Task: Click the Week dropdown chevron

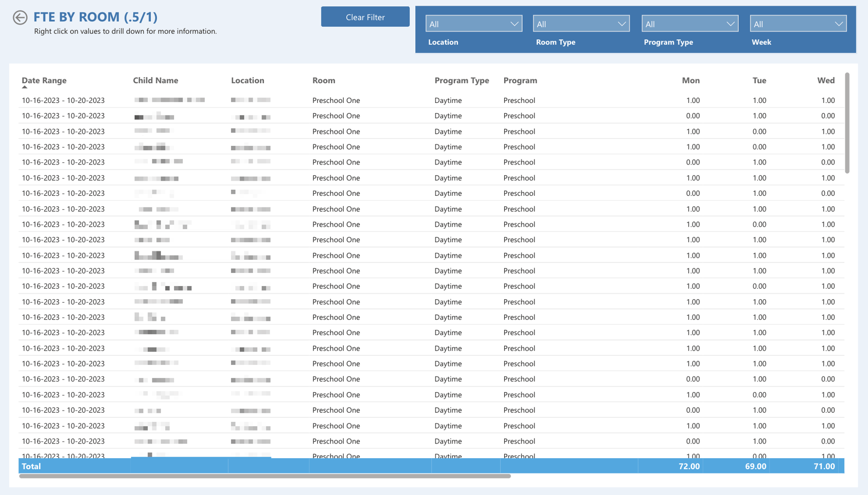Action: (839, 23)
